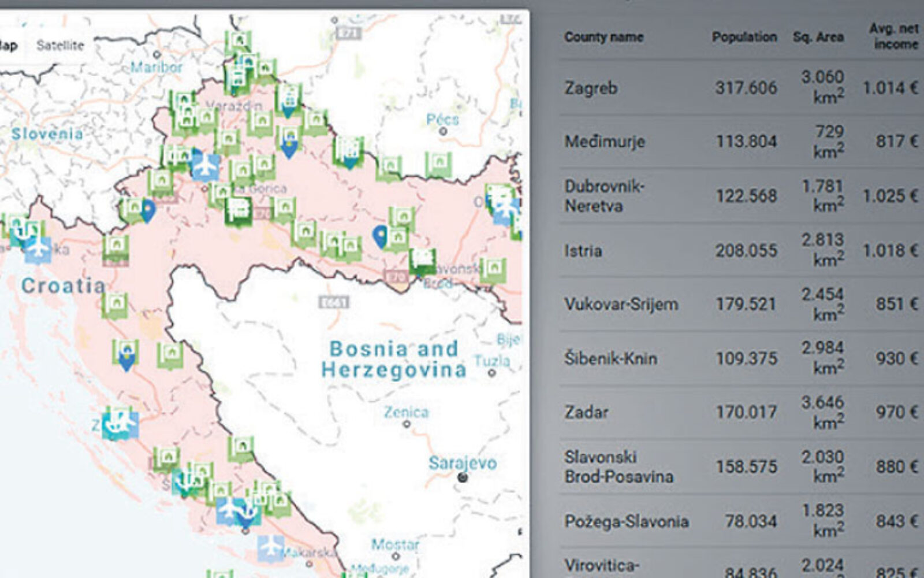The height and width of the screenshot is (578, 924).
Task: Sort table by Population column header
Action: click(744, 37)
